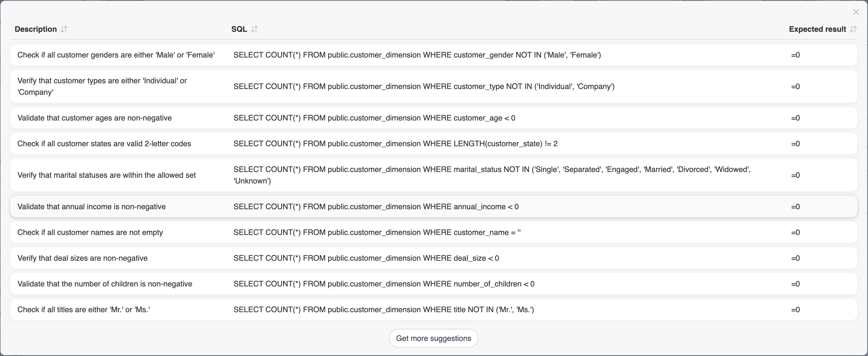Click the customer name empty check row
Image resolution: width=868 pixels, height=356 pixels.
(434, 232)
